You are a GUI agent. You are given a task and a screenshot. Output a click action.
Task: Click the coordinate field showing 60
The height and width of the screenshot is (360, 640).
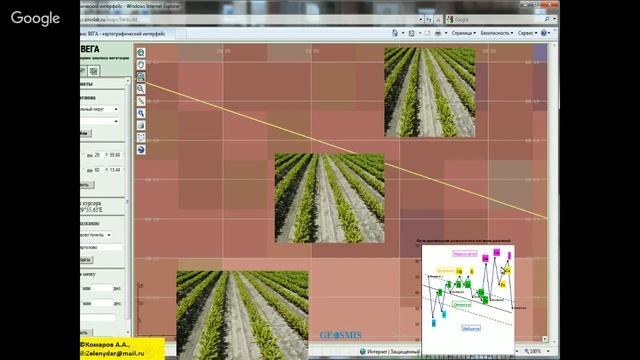(x=98, y=170)
